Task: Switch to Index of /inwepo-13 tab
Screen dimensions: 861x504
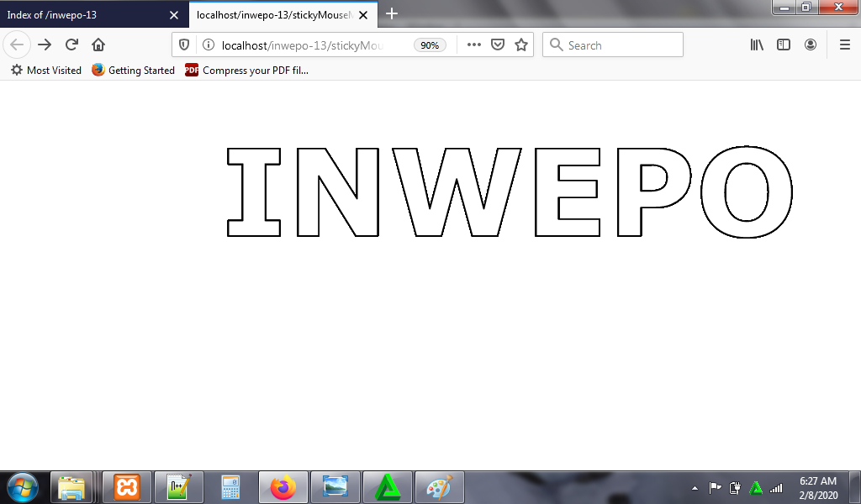Action: click(84, 14)
